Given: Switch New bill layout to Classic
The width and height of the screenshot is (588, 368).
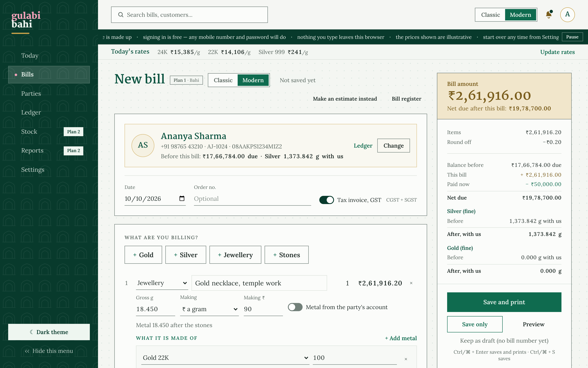Looking at the screenshot, I should (223, 80).
